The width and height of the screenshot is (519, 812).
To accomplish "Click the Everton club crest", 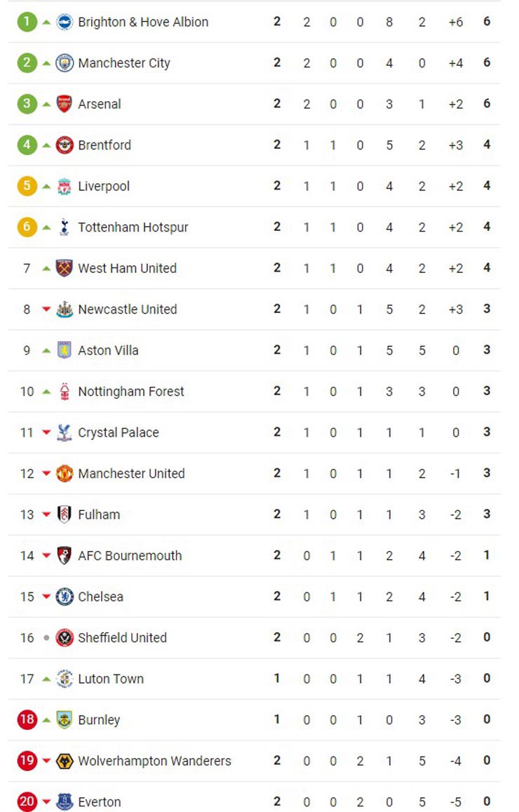I will click(x=65, y=802).
